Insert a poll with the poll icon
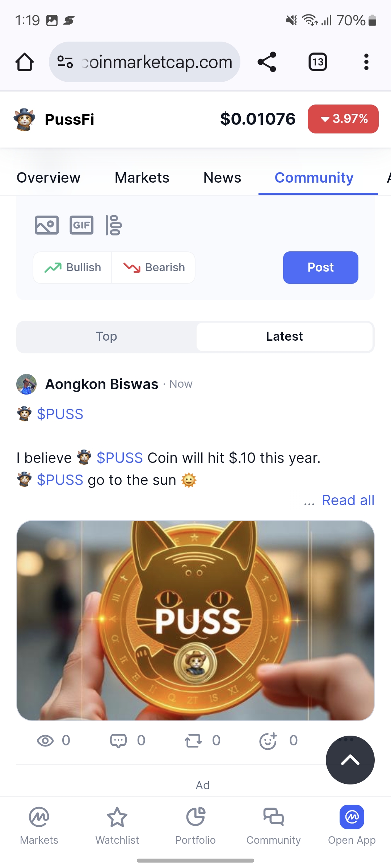Viewport: 391px width, 868px height. (x=114, y=225)
